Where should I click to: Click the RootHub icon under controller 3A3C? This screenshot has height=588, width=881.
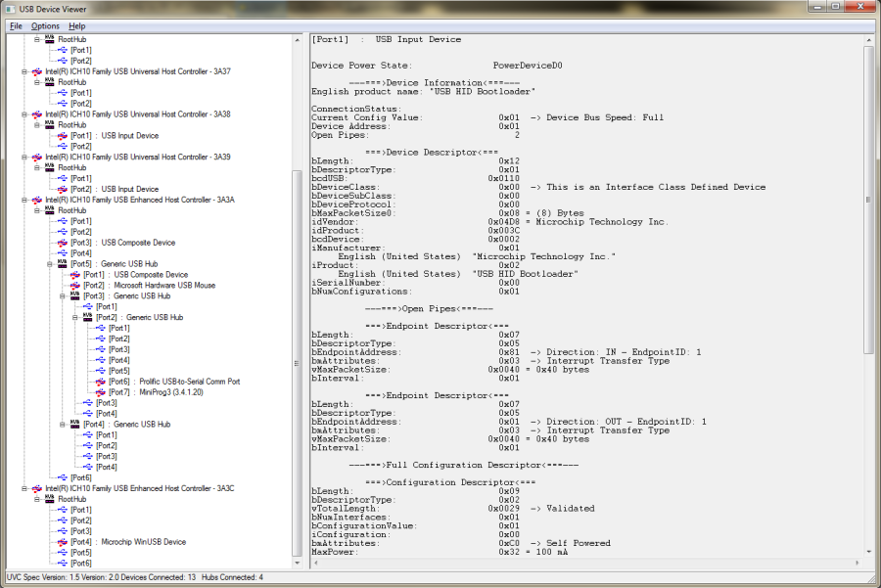pyautogui.click(x=50, y=499)
